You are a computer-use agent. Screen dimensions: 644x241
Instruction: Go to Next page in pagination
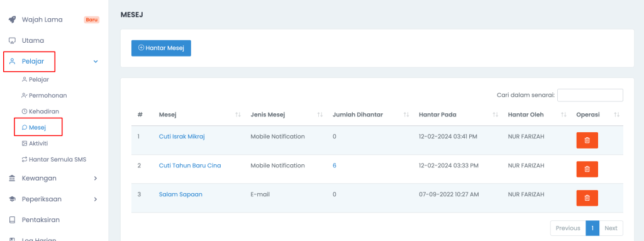click(x=611, y=228)
